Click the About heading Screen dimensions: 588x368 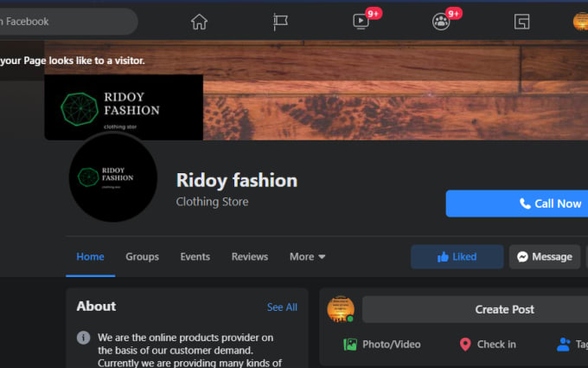tap(96, 306)
